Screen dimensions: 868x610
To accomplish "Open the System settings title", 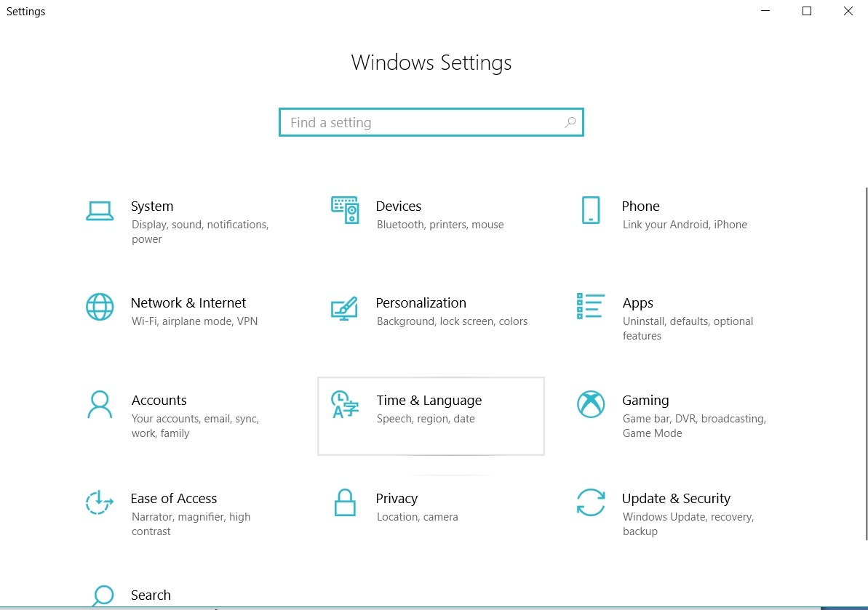I will coord(152,206).
